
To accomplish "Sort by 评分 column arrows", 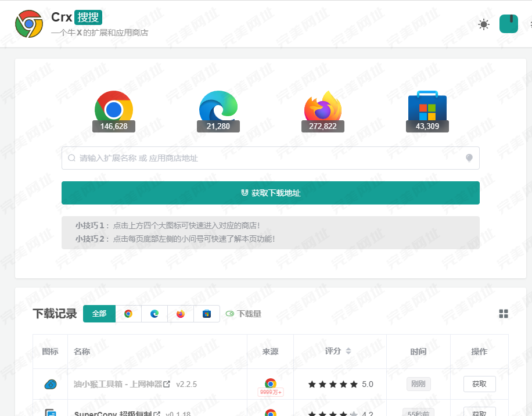I will (x=348, y=351).
